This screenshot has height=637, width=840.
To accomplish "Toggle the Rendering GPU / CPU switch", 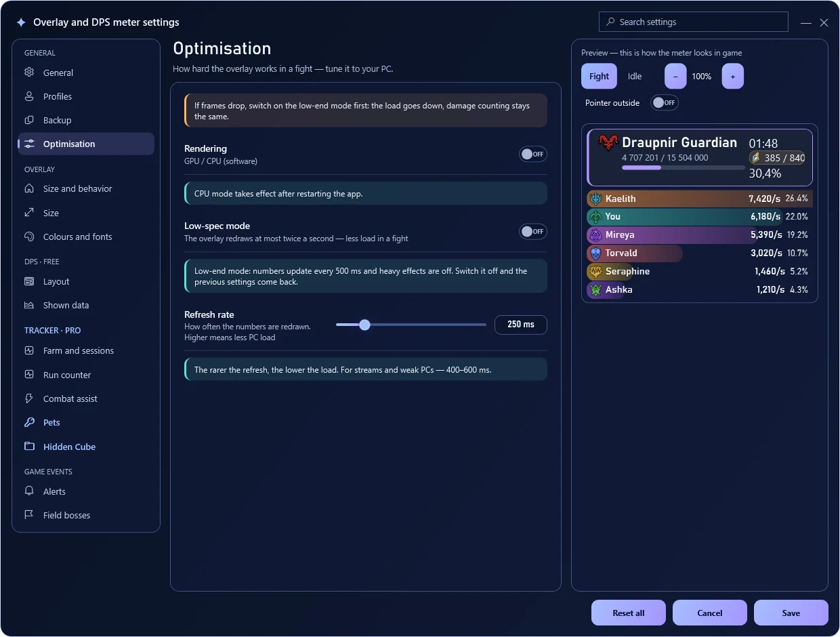I will click(x=533, y=154).
